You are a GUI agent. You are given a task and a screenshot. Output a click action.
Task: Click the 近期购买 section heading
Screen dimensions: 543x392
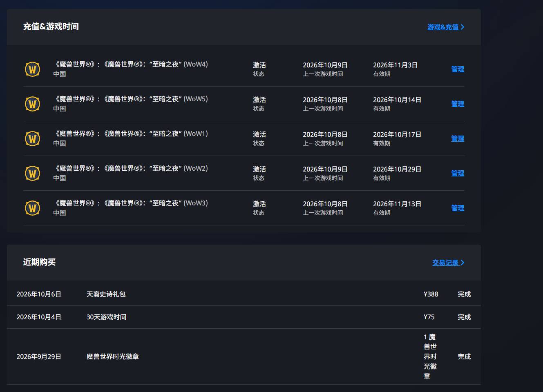click(x=40, y=262)
